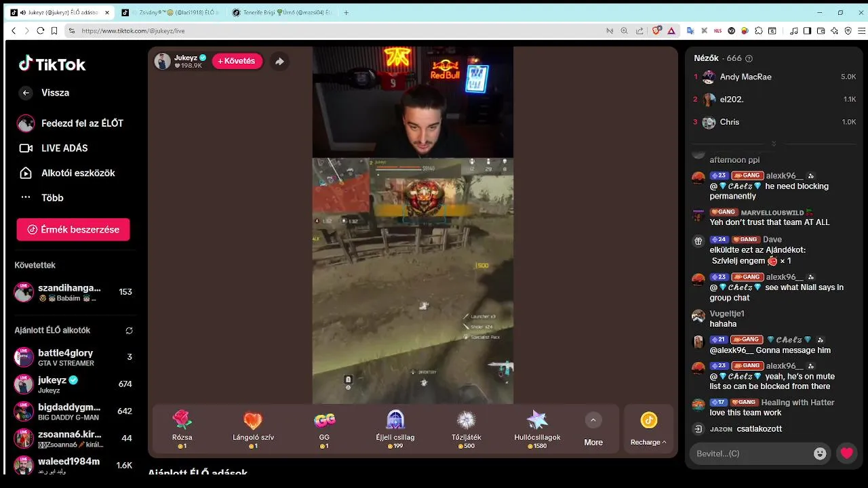Open the extensions puzzle icon
Viewport: 868px width, 488px height.
pos(758,30)
